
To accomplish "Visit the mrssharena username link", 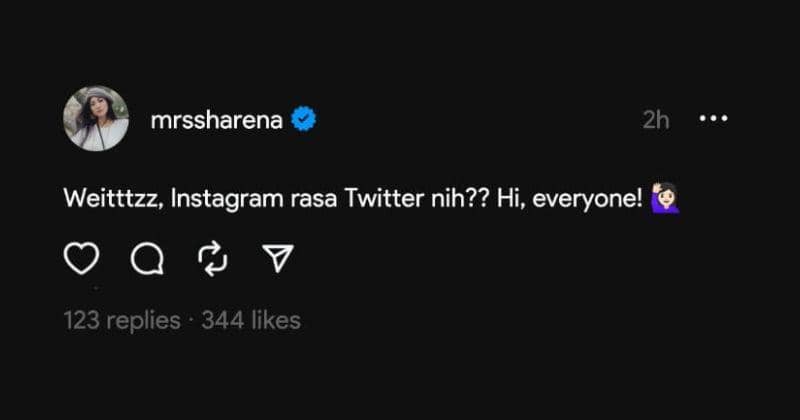I will pyautogui.click(x=216, y=120).
